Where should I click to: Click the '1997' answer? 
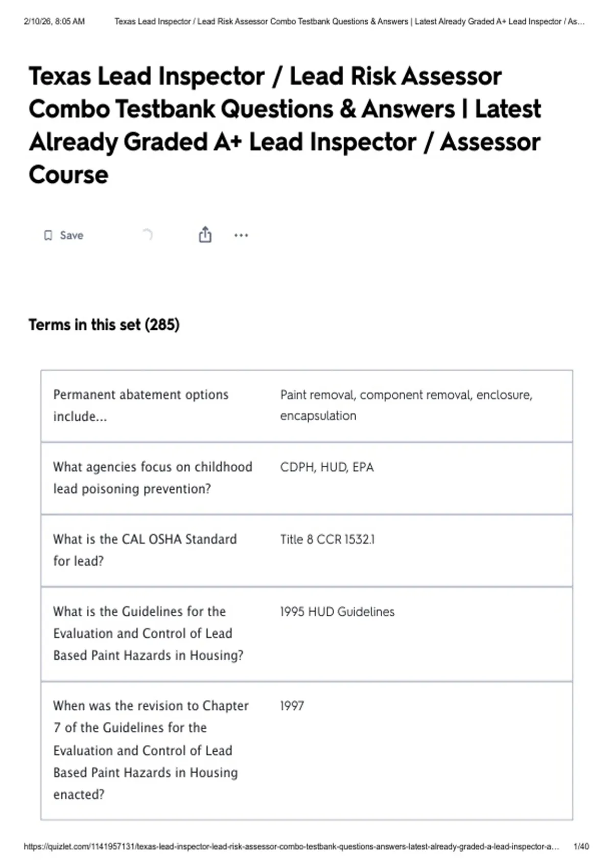point(292,706)
